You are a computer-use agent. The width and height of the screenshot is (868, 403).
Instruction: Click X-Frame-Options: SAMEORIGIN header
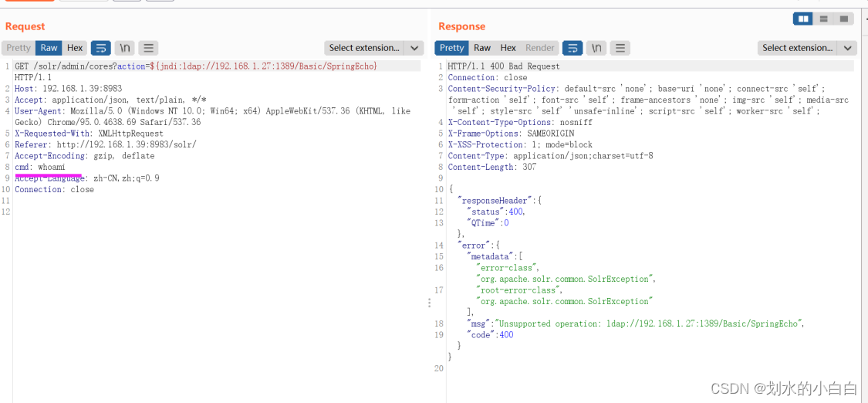(511, 134)
